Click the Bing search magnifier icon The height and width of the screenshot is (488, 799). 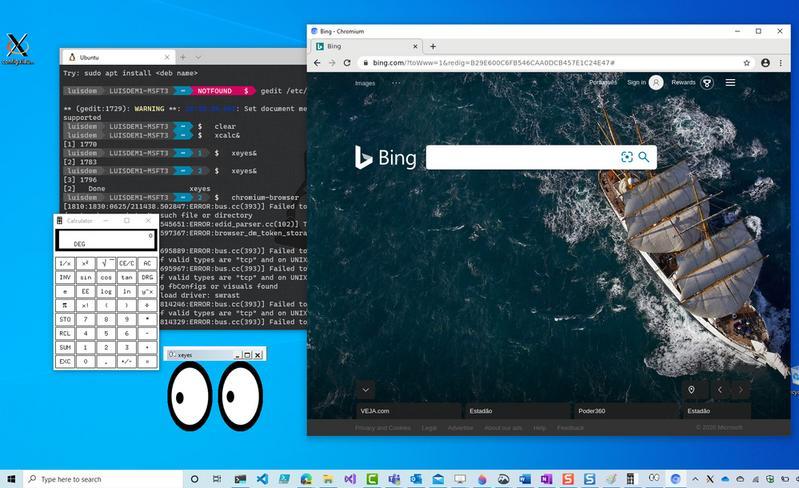[644, 157]
